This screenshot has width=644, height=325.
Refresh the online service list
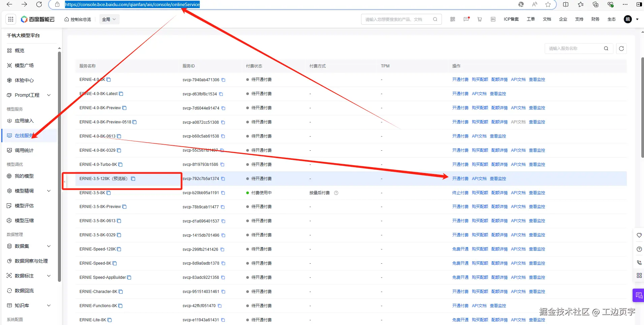[x=621, y=49]
